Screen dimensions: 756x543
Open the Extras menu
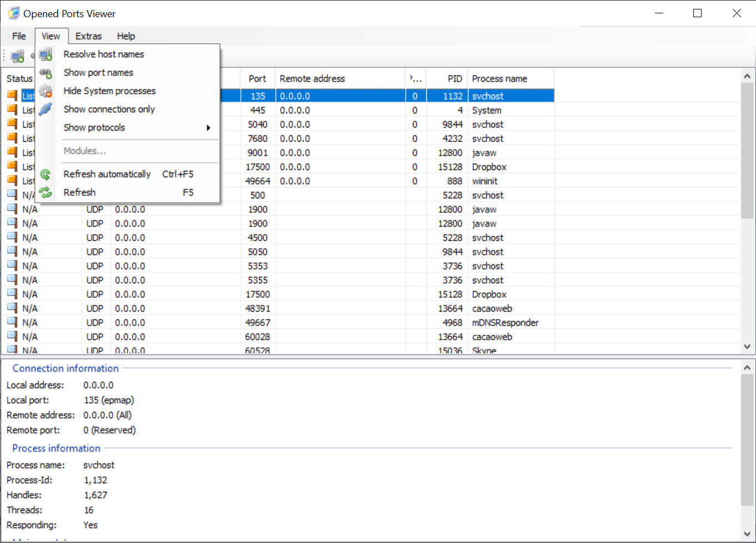pyautogui.click(x=88, y=36)
